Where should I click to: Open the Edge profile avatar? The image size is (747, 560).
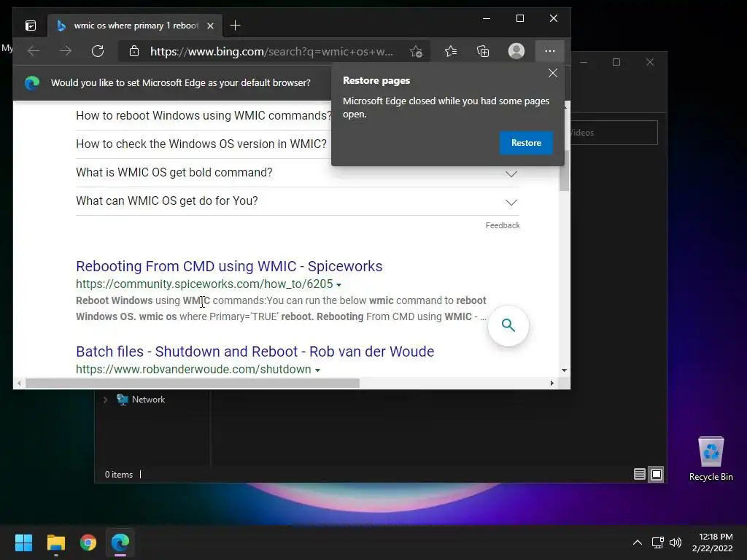point(516,51)
